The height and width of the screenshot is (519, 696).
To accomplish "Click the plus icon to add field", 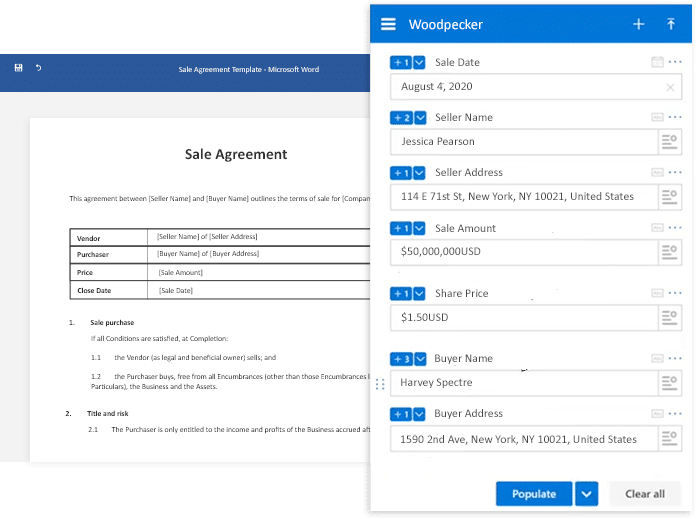I will (638, 24).
